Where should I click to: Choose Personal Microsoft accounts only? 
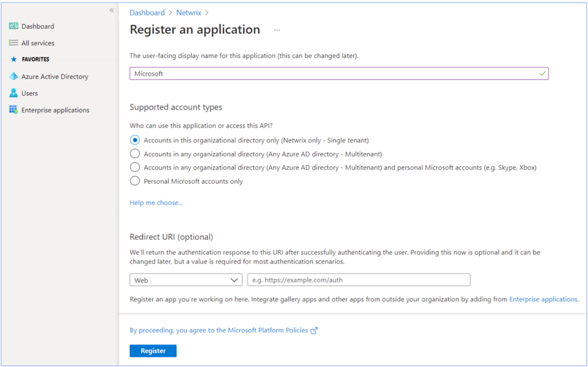[x=135, y=181]
